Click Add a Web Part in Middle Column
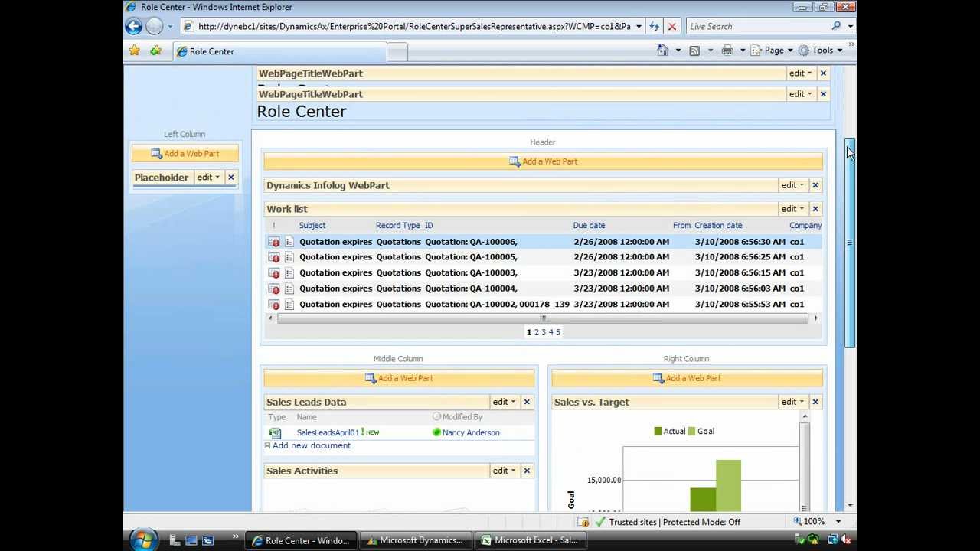 point(399,378)
